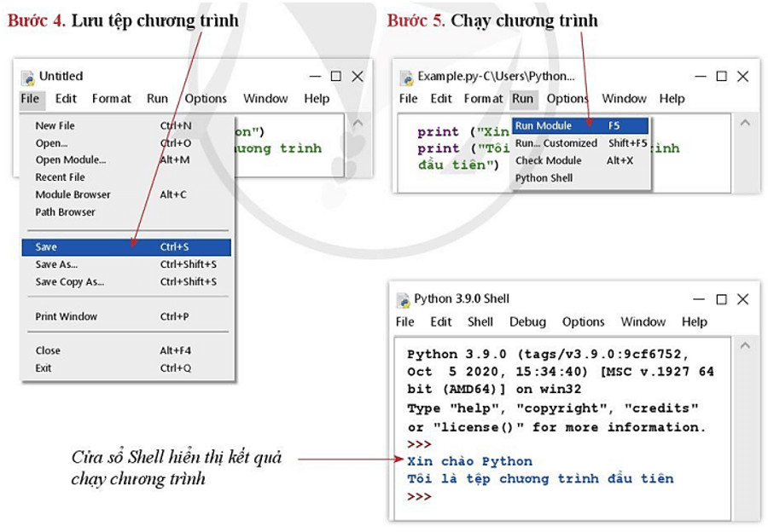Screen dimensions: 768x532
Task: Open Options menu in Python Shell window
Action: point(583,321)
